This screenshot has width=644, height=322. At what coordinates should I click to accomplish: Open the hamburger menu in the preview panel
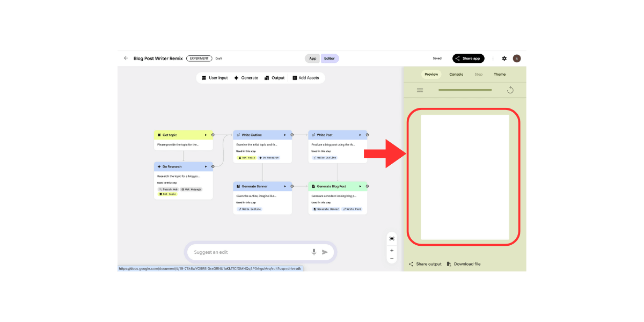coord(420,90)
